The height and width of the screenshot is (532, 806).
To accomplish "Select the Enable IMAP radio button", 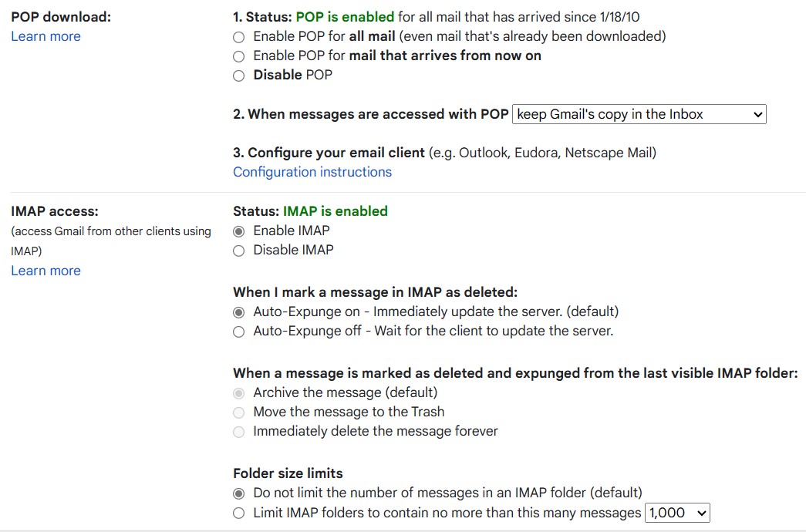I will tap(239, 230).
